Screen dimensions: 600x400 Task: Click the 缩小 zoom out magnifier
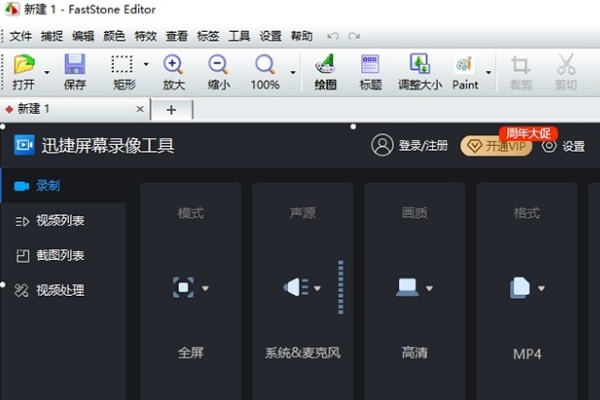(218, 67)
